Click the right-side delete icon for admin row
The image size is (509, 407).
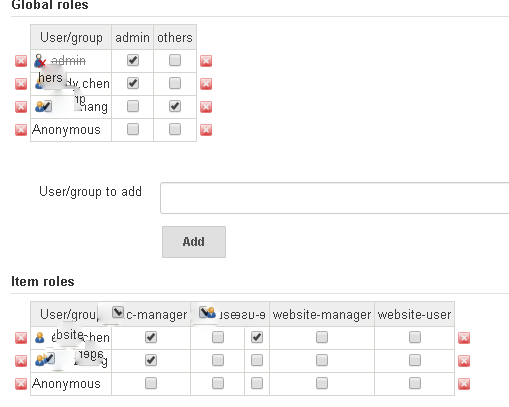[x=206, y=61]
